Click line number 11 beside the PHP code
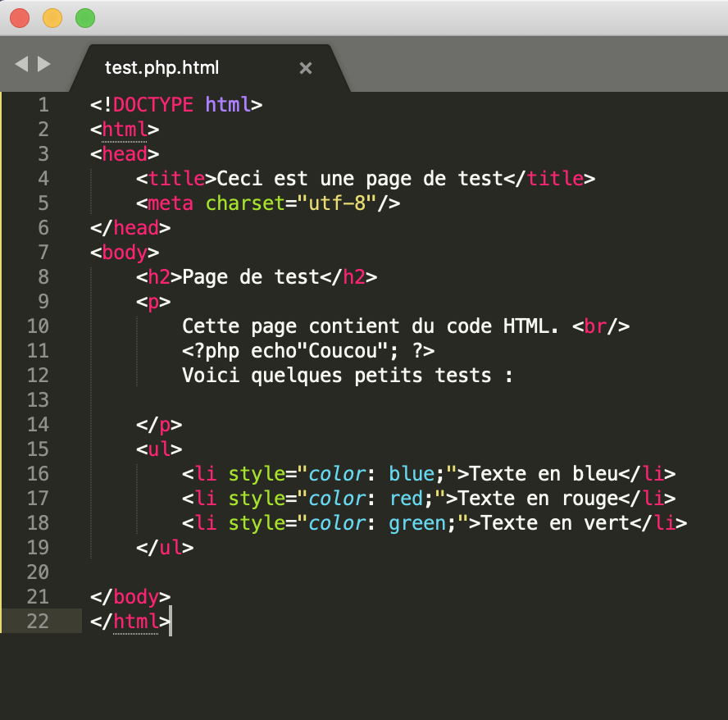 click(38, 351)
